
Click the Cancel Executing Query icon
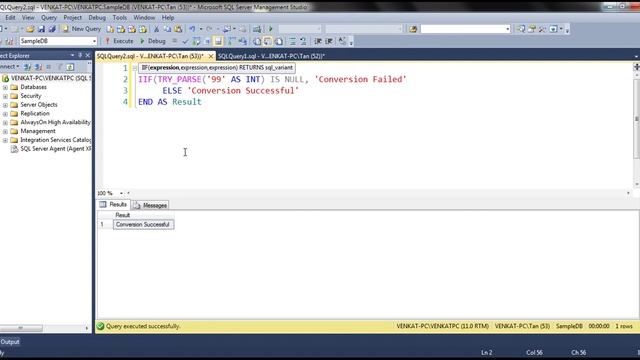(174, 41)
